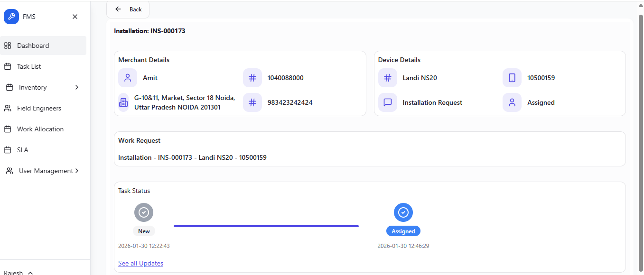Expand the User Management submenu
This screenshot has height=275, width=644.
76,171
